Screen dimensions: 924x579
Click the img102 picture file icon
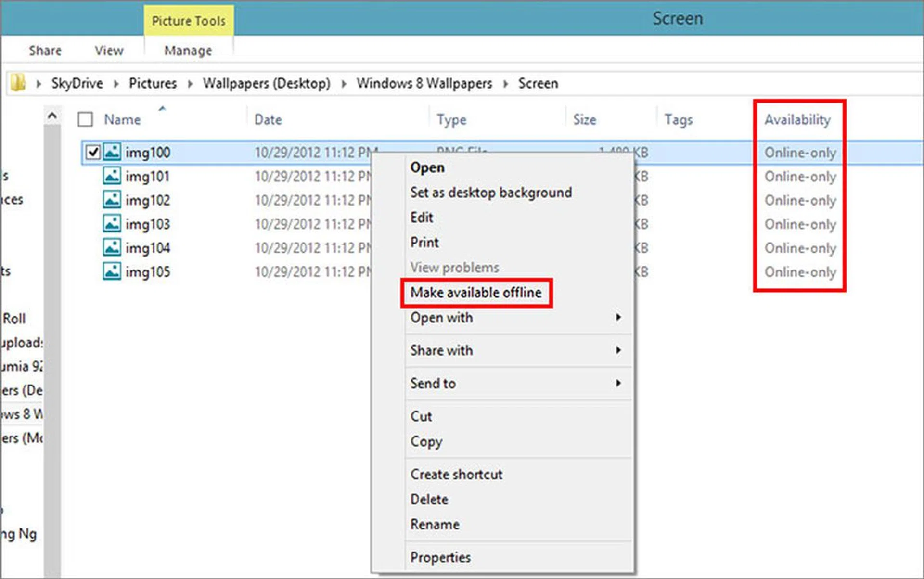[112, 200]
